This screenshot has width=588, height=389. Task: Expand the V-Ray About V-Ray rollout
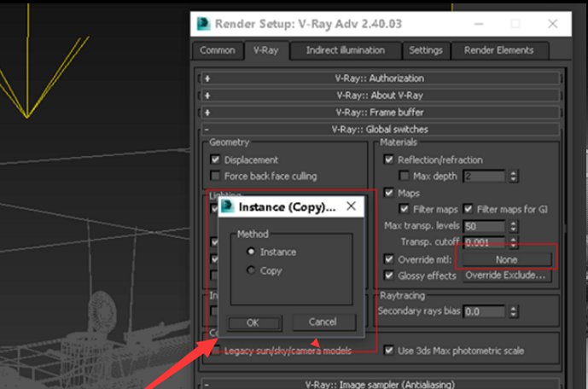381,96
